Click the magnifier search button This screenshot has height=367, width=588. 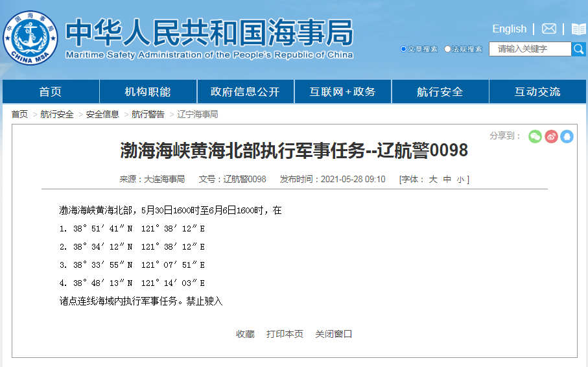[579, 49]
